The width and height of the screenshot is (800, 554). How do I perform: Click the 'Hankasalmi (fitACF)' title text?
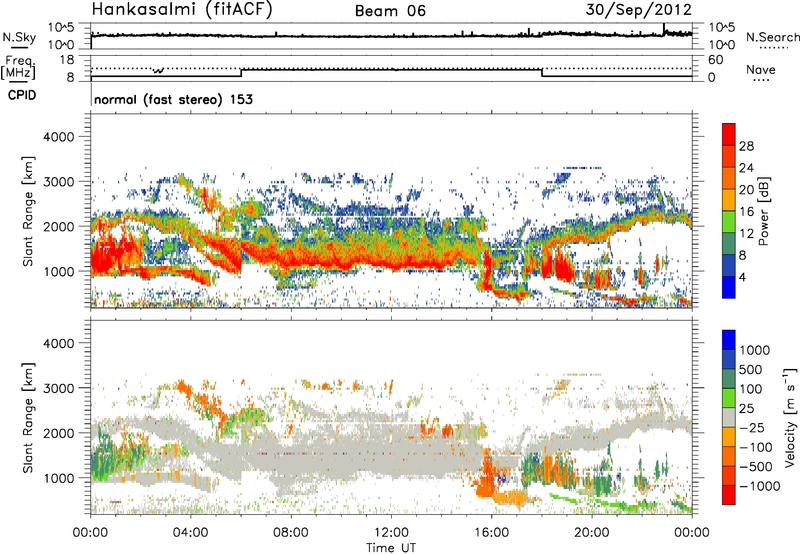[x=182, y=9]
